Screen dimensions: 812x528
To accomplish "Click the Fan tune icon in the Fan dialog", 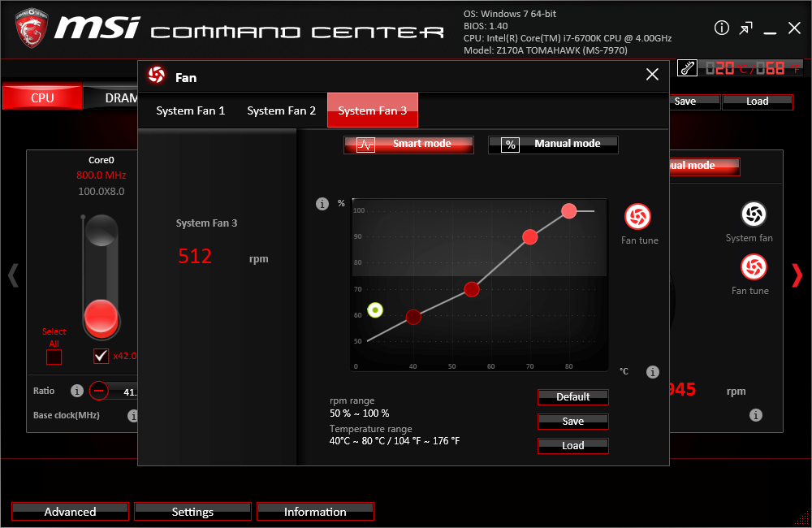I will (x=637, y=217).
